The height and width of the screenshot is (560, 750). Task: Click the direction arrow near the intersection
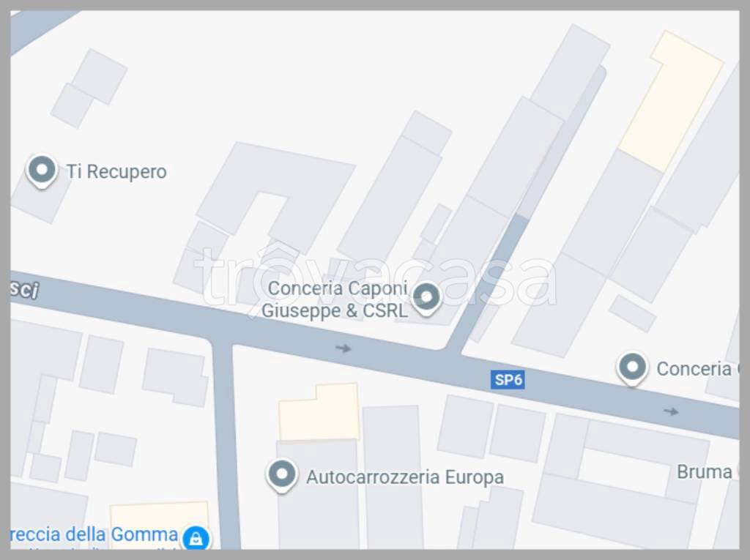(x=343, y=348)
